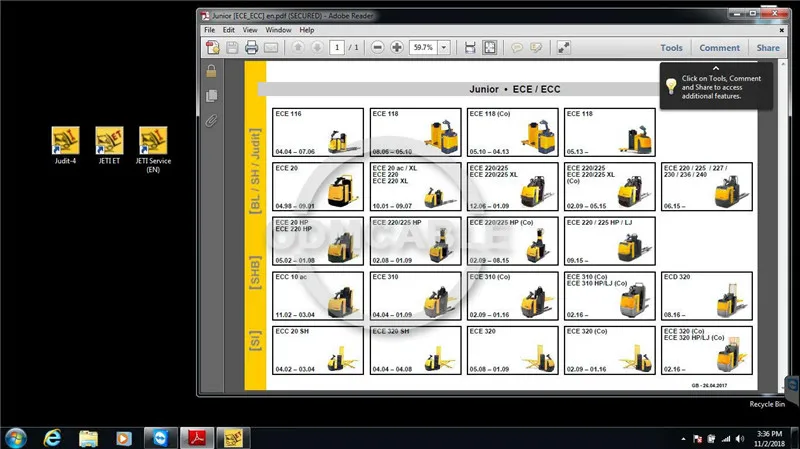Click the fit-width scrolling mode icon
This screenshot has height=449, width=800.
[470, 47]
